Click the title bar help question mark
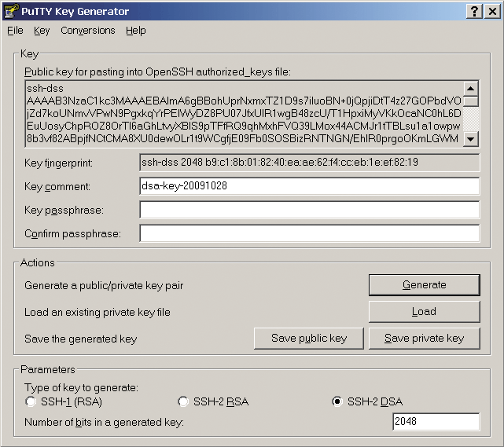This screenshot has height=447, width=504. [x=474, y=11]
